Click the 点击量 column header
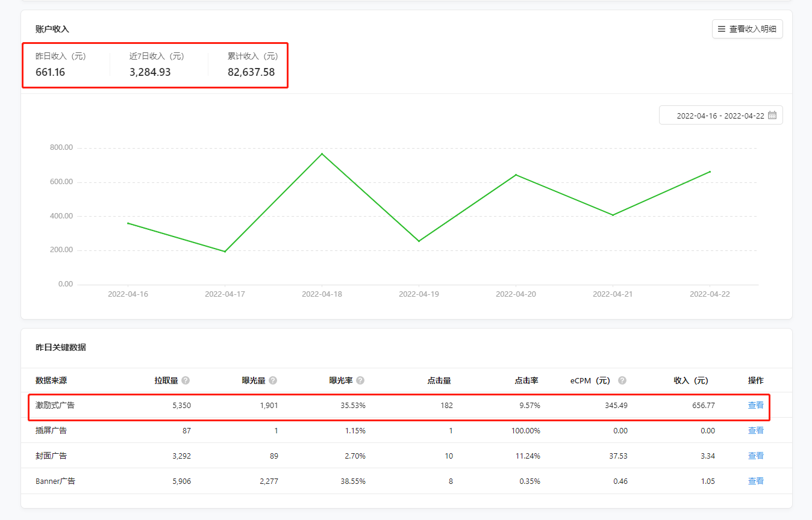812x520 pixels. tap(439, 380)
